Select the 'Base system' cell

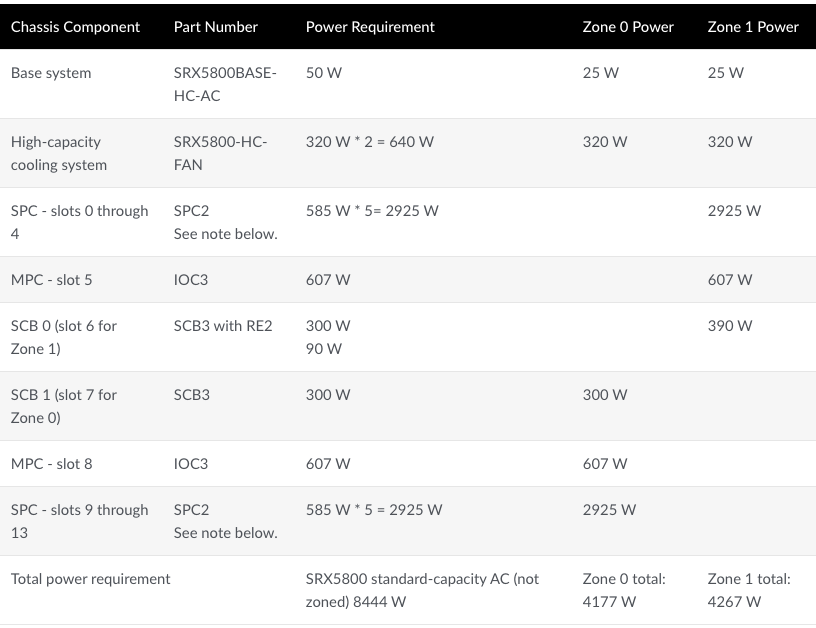51,73
